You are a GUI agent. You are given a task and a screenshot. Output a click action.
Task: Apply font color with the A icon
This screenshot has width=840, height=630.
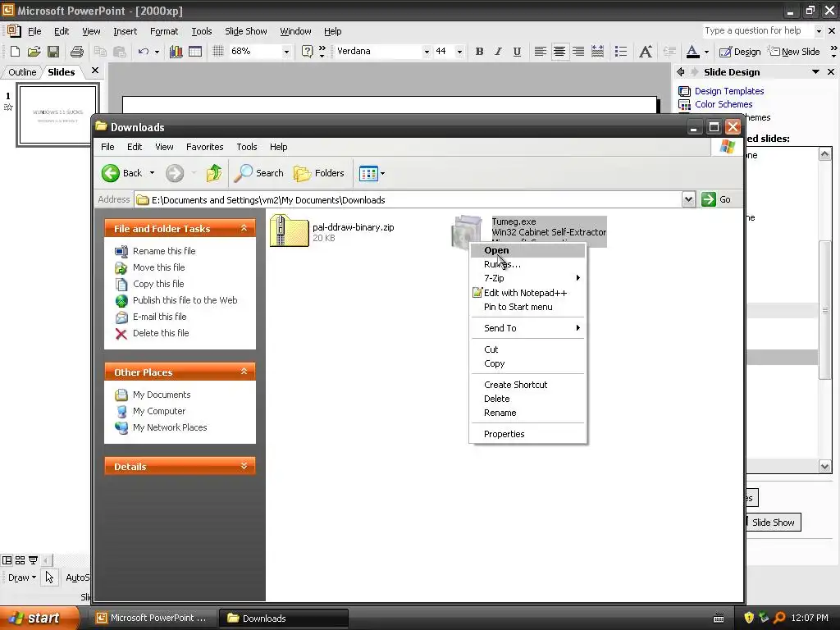point(692,52)
